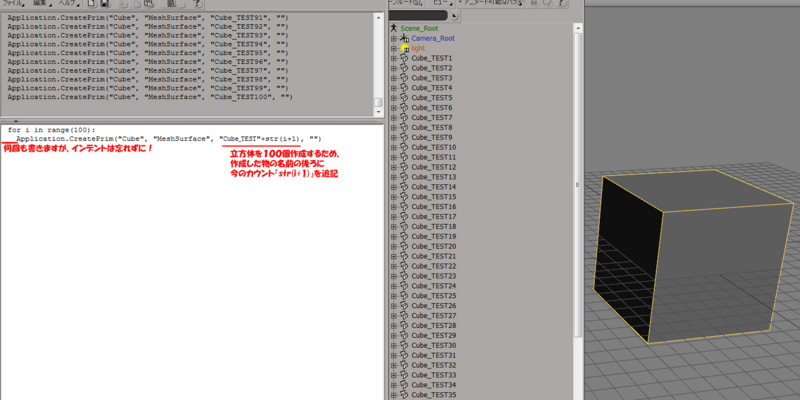Click the cube icon of Cube_TEST14
Screen dimensions: 800x400
pos(404,187)
